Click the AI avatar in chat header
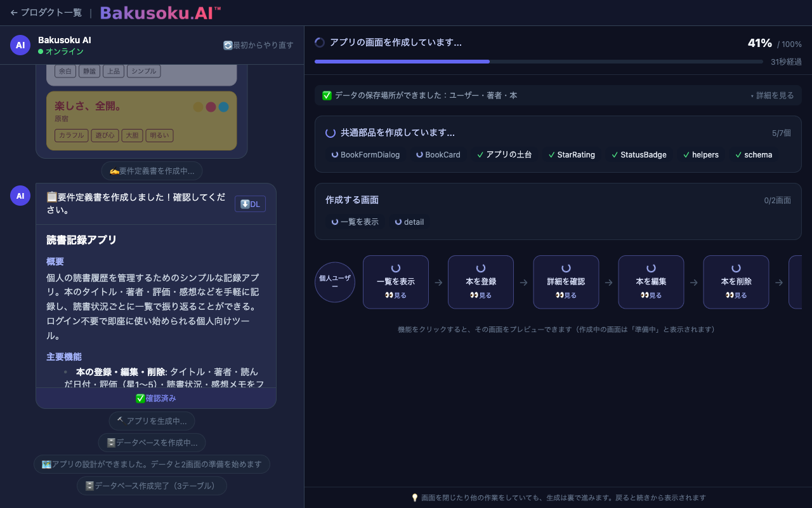 point(20,45)
